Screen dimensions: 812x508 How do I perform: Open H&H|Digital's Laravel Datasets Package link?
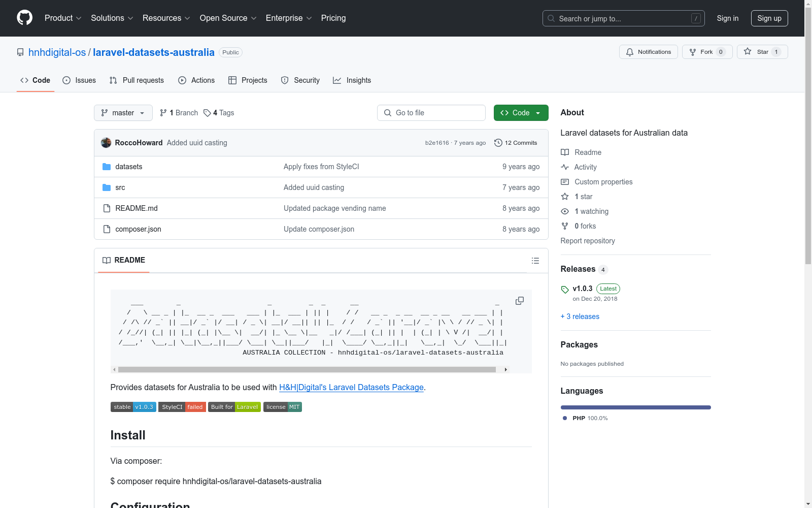tap(351, 387)
